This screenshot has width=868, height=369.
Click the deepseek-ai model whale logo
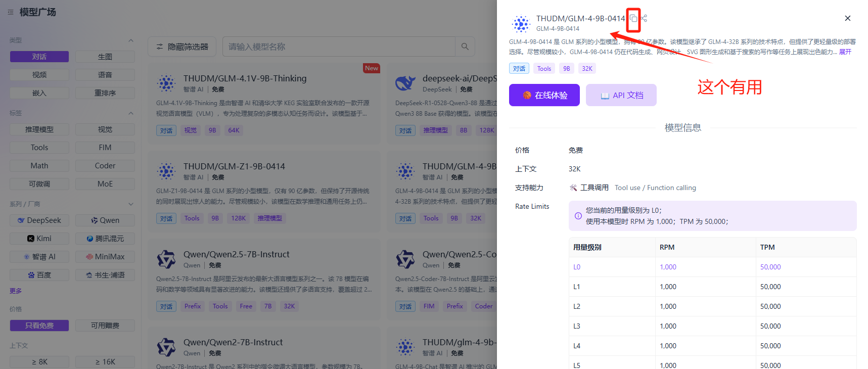coord(405,83)
